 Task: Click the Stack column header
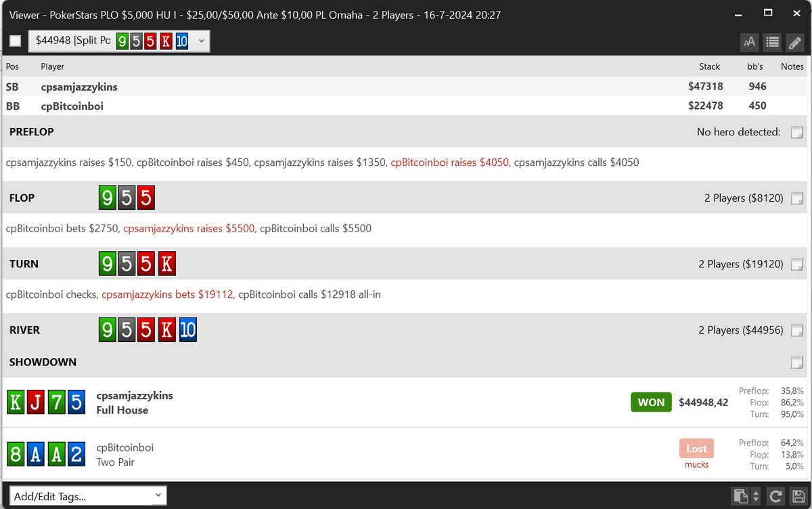click(x=709, y=66)
